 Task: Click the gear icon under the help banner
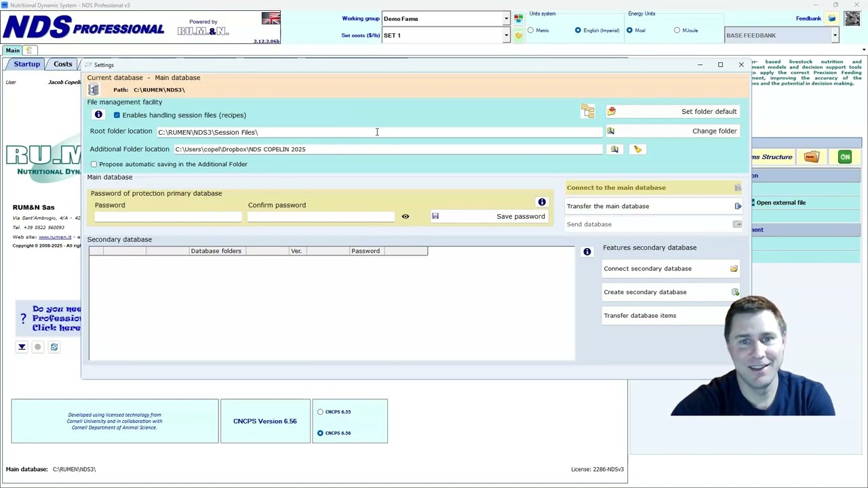38,347
